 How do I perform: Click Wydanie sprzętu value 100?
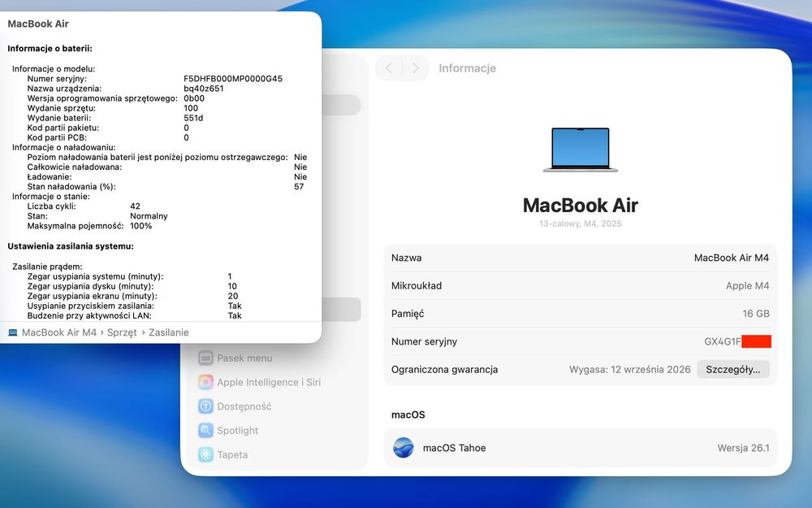191,108
